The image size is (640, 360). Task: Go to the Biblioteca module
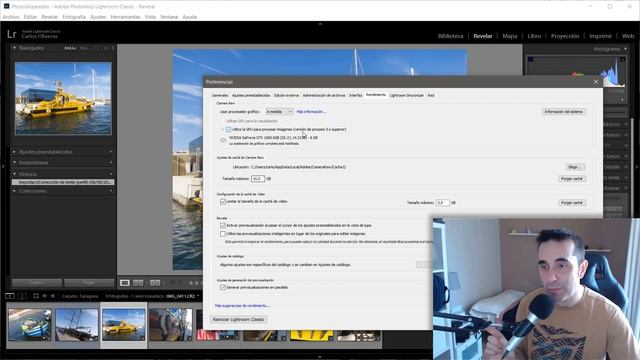[451, 36]
